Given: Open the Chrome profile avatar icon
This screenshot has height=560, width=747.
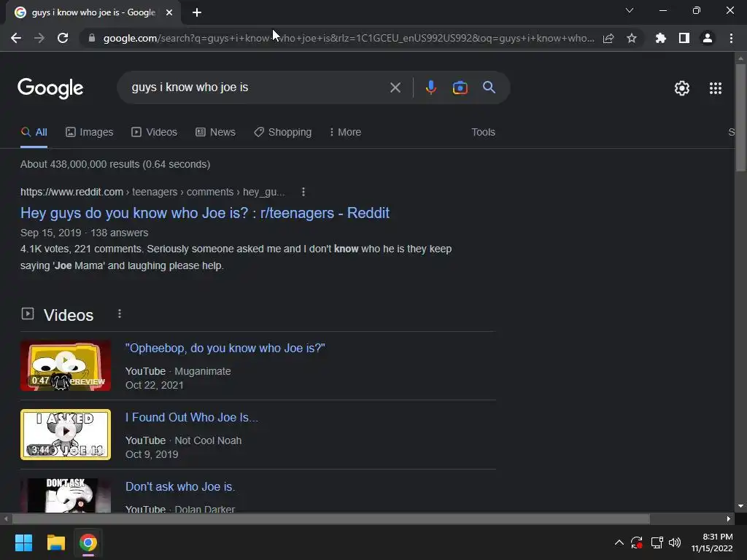Looking at the screenshot, I should pos(708,38).
